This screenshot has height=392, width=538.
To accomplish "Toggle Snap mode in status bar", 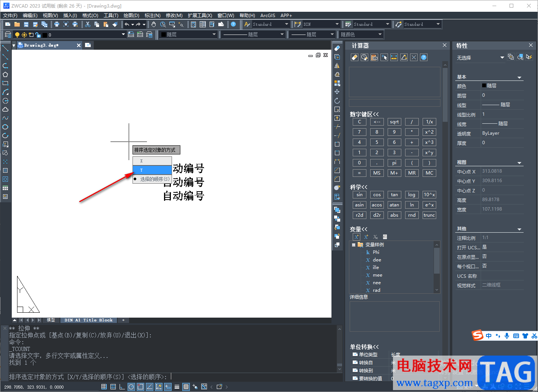I will pos(104,387).
